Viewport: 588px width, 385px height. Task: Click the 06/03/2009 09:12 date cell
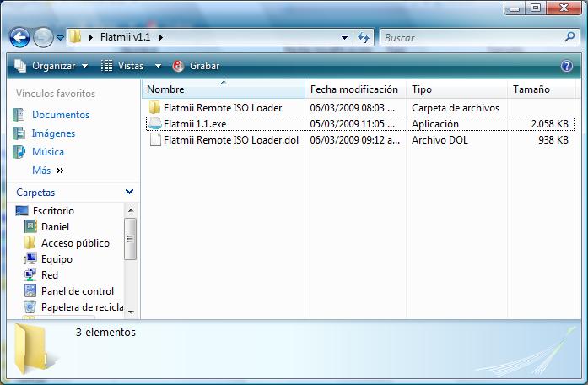pos(355,140)
